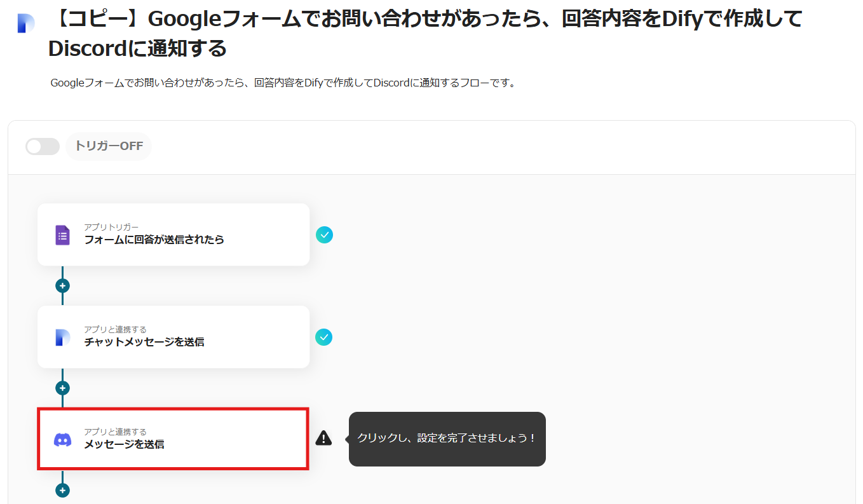
Task: Open the フォームに回答が送信されたら step
Action: click(x=154, y=240)
